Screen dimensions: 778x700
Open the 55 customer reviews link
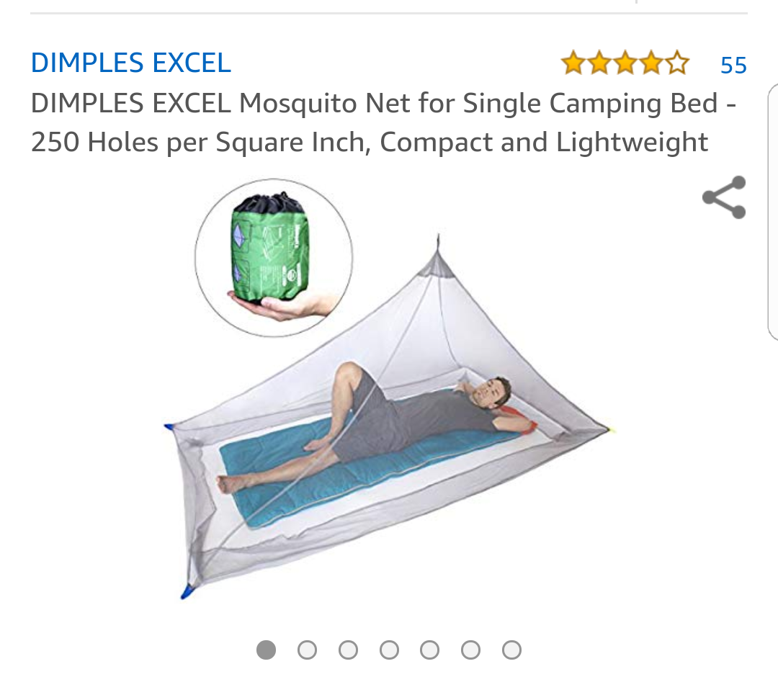tap(733, 65)
